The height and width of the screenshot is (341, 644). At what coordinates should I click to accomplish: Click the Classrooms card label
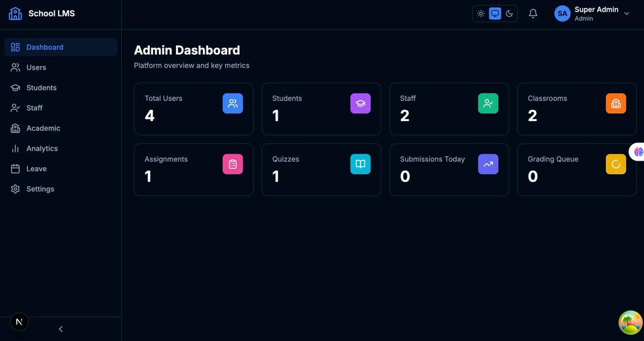click(547, 98)
